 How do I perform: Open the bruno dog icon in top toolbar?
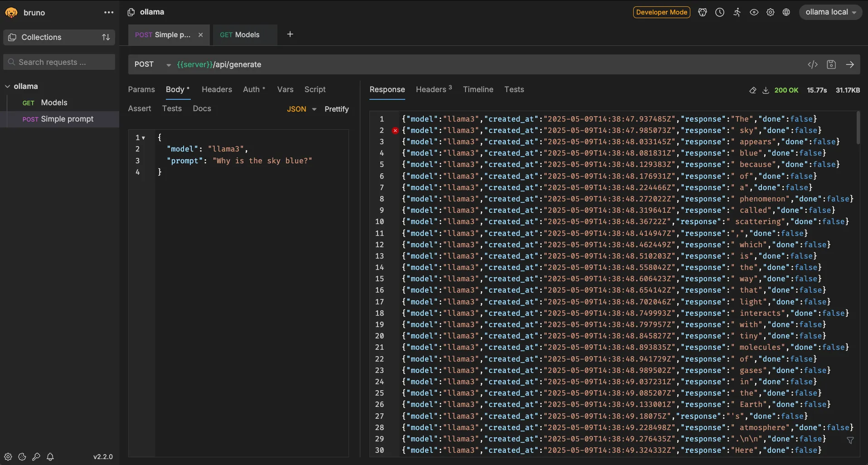click(x=703, y=12)
